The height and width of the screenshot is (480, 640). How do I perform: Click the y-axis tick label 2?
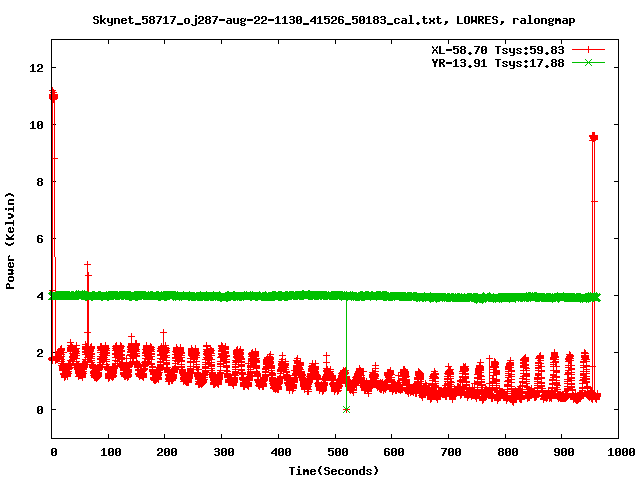point(40,353)
